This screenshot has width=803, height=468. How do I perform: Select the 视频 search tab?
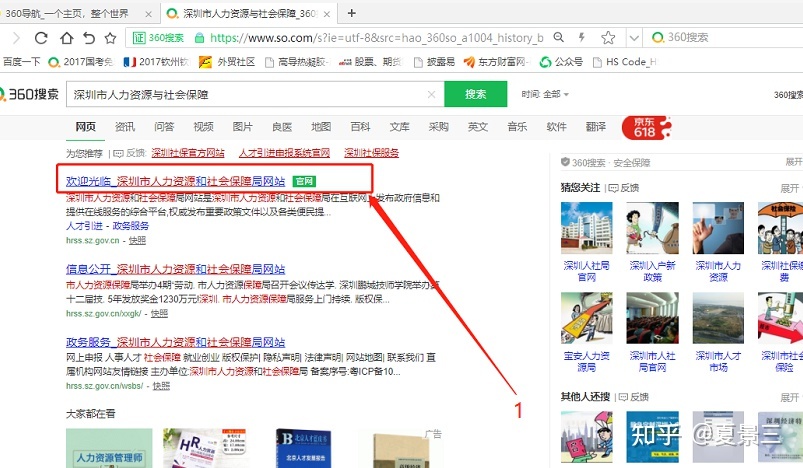coord(203,126)
